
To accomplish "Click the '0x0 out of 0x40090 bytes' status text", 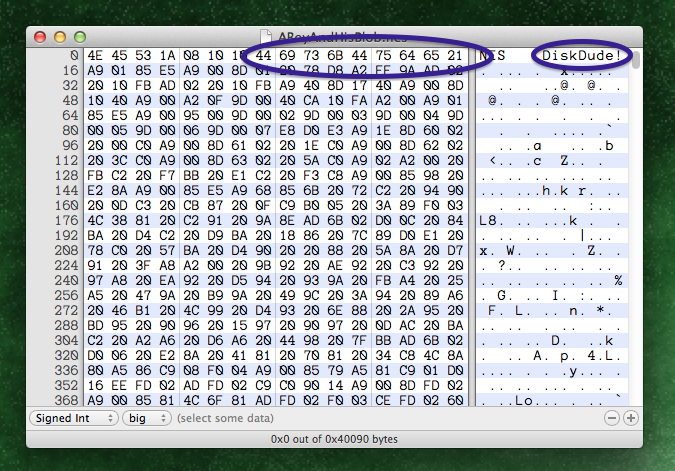I will coord(334,439).
